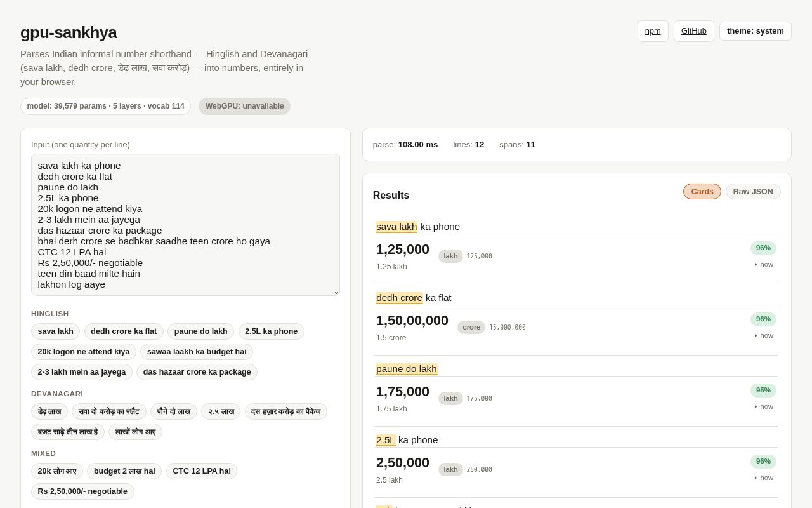Click the highlighted "sava lakh" span
The image size is (812, 508).
(396, 227)
